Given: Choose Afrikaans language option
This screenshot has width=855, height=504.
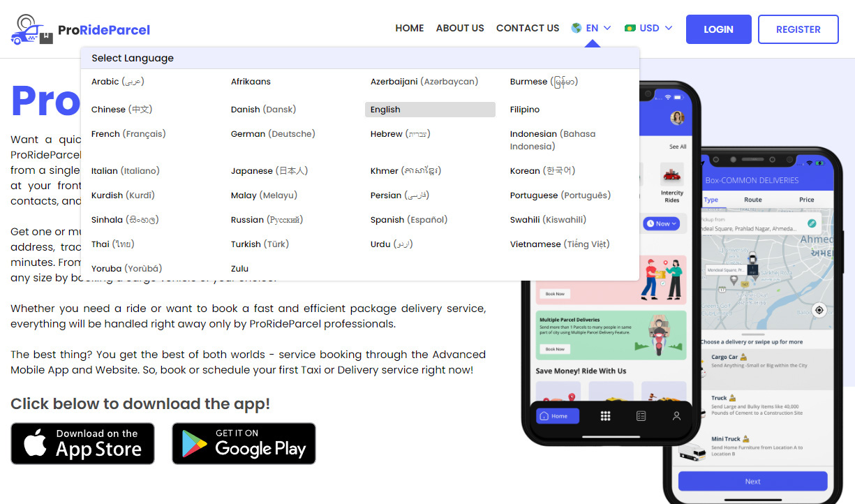Looking at the screenshot, I should (251, 82).
